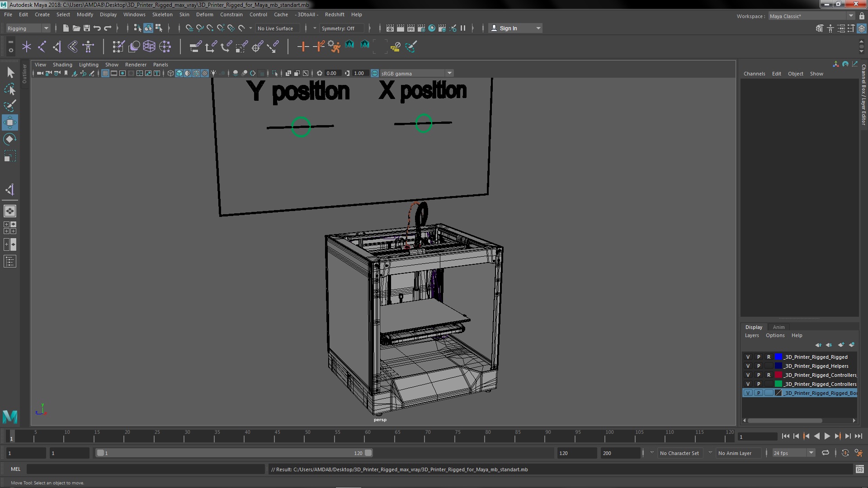
Task: Choose the Paint Selection tool
Action: (10, 106)
